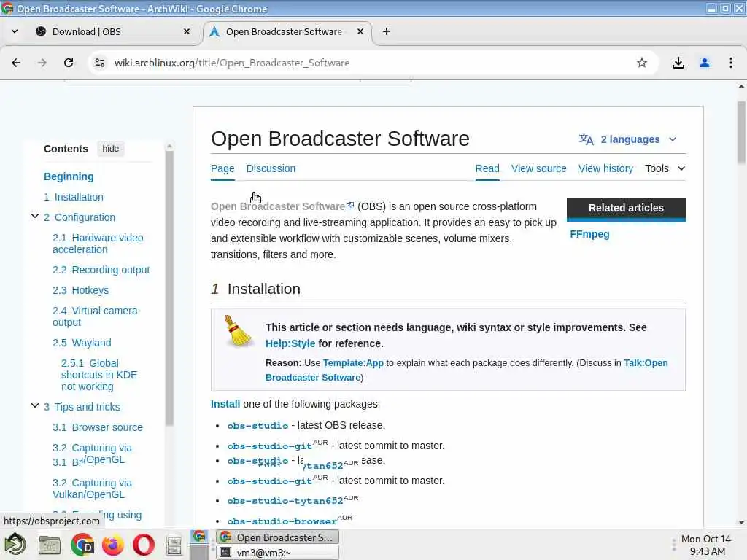Close the Open Broadcaster Software tab
The width and height of the screenshot is (747, 560).
click(x=360, y=31)
